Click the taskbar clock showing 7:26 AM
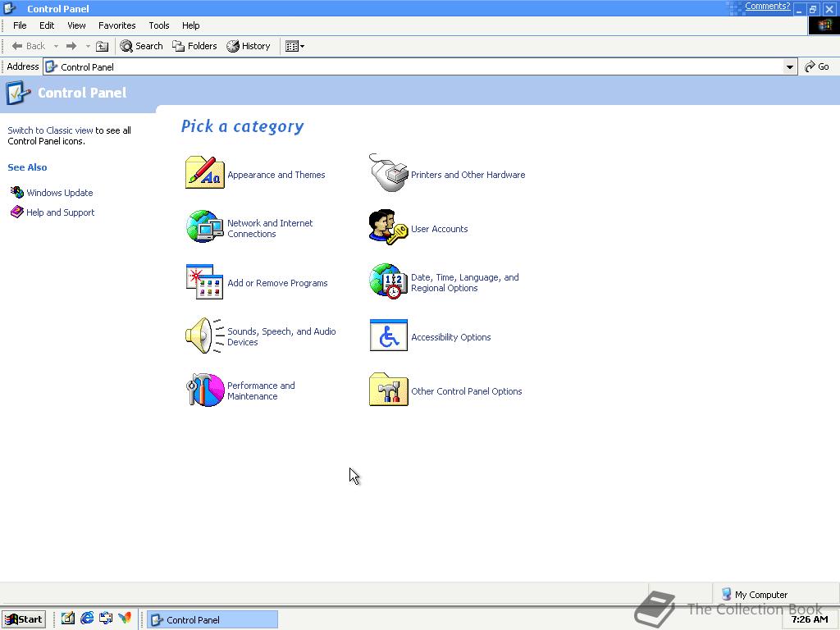This screenshot has width=840, height=630. point(810,619)
